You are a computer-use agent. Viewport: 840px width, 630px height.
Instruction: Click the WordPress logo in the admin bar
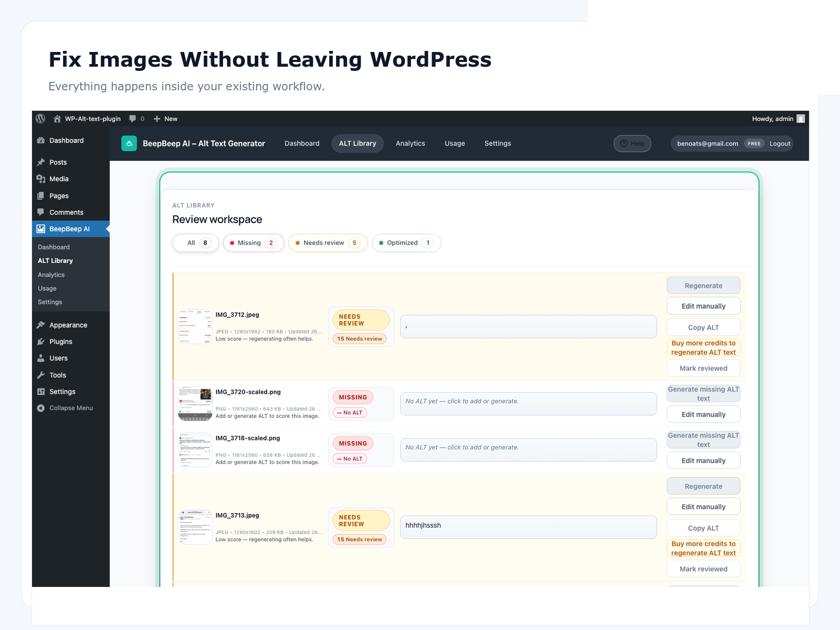(40, 119)
